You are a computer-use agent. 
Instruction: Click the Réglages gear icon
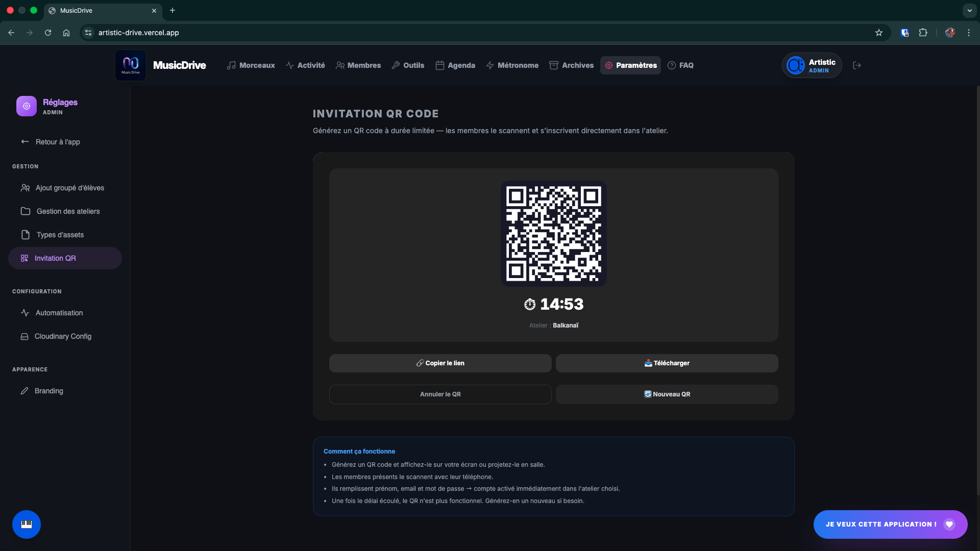pyautogui.click(x=27, y=106)
